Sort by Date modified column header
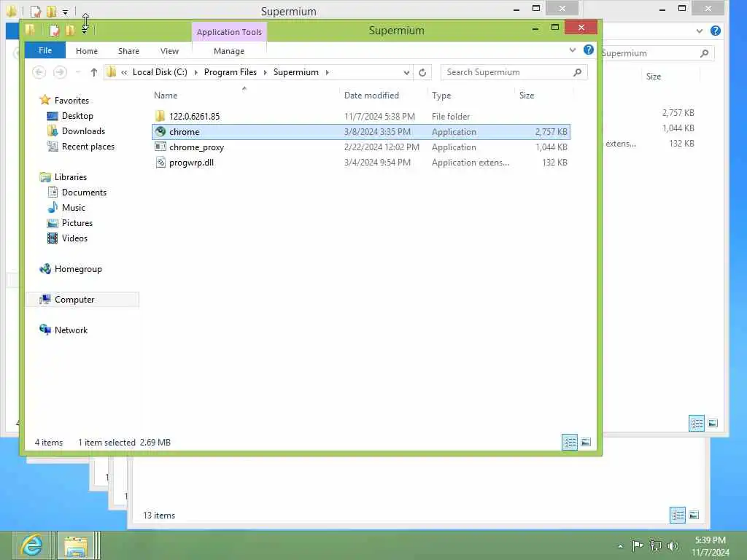This screenshot has height=560, width=747. point(371,96)
